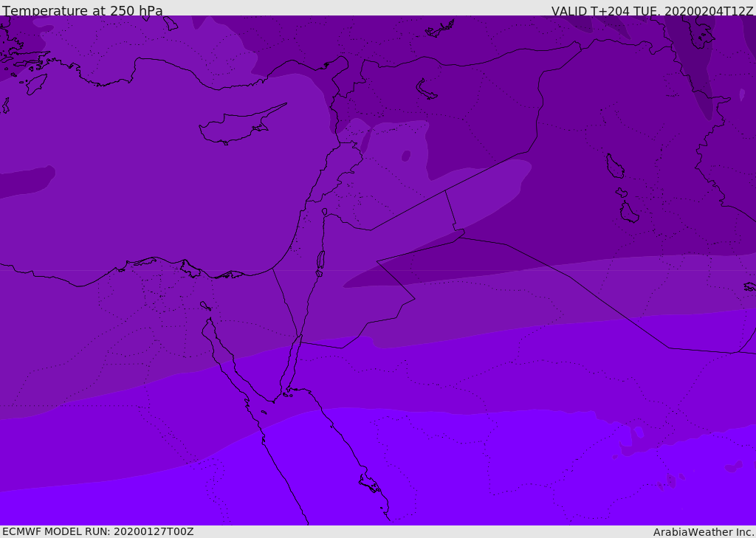The width and height of the screenshot is (756, 538).
Task: Click the Dead Sea outline on the map
Action: [x=320, y=261]
